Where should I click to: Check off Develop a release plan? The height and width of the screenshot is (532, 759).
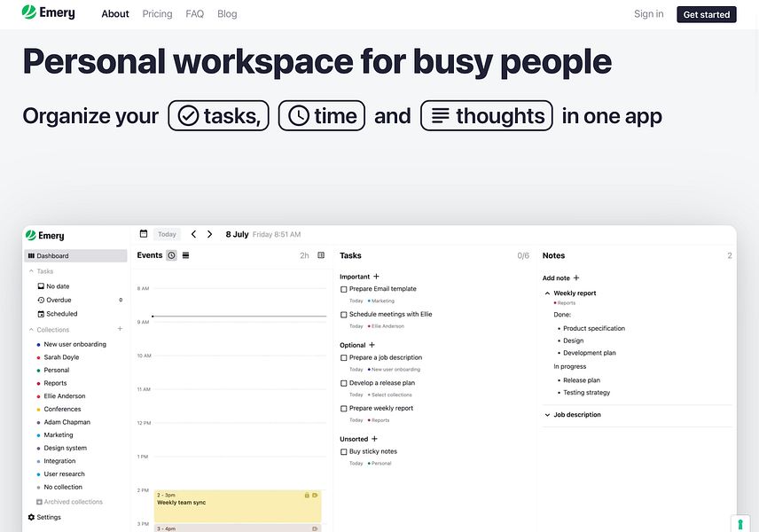pyautogui.click(x=344, y=383)
